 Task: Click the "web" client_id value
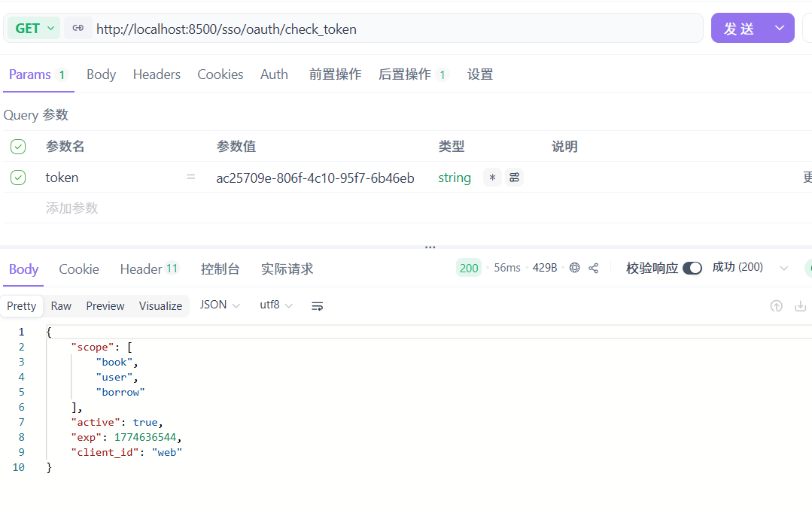(167, 452)
